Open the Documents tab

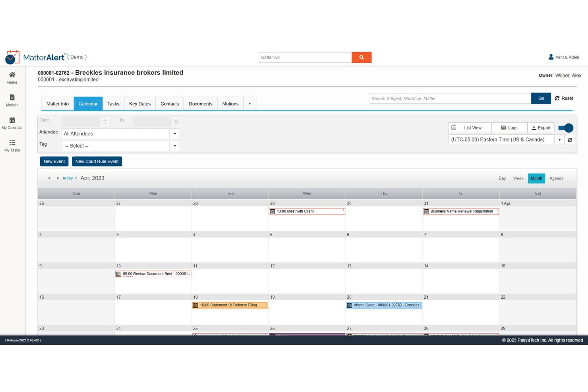click(201, 104)
